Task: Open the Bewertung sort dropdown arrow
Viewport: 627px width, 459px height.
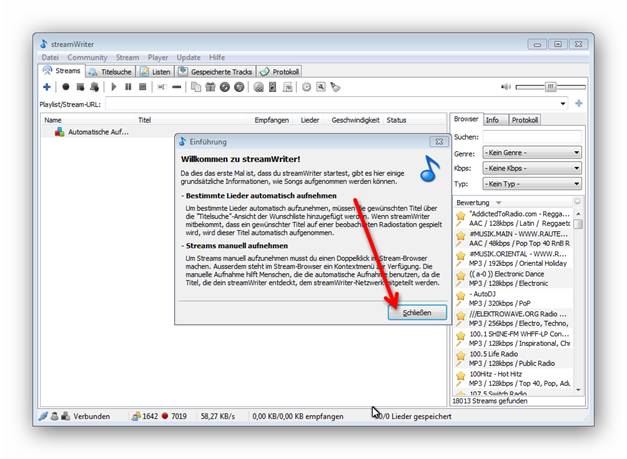Action: [x=499, y=203]
